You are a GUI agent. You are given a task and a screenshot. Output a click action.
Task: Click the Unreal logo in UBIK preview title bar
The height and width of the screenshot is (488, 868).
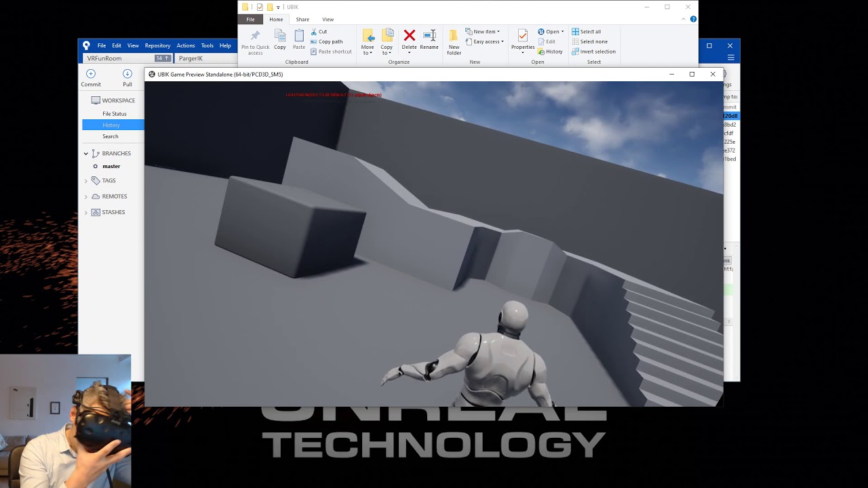pos(151,75)
